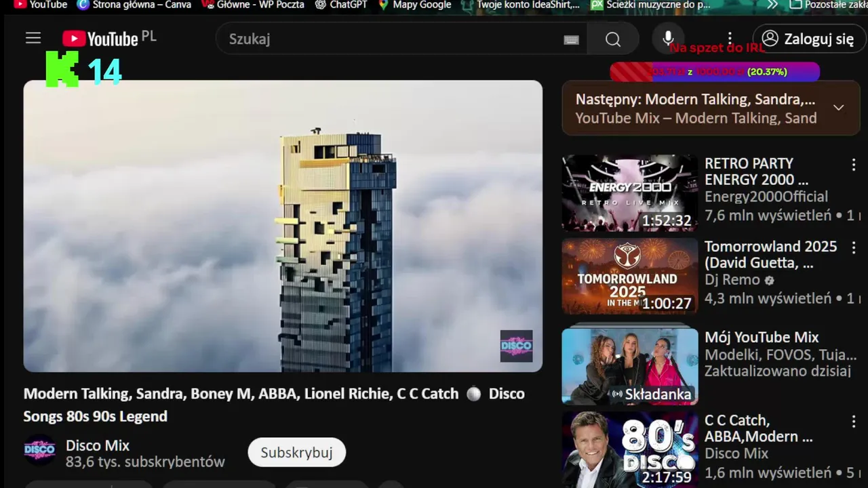Viewport: 868px width, 488px height.
Task: Click the 83,6 tys. subskrybentów text
Action: tap(145, 462)
